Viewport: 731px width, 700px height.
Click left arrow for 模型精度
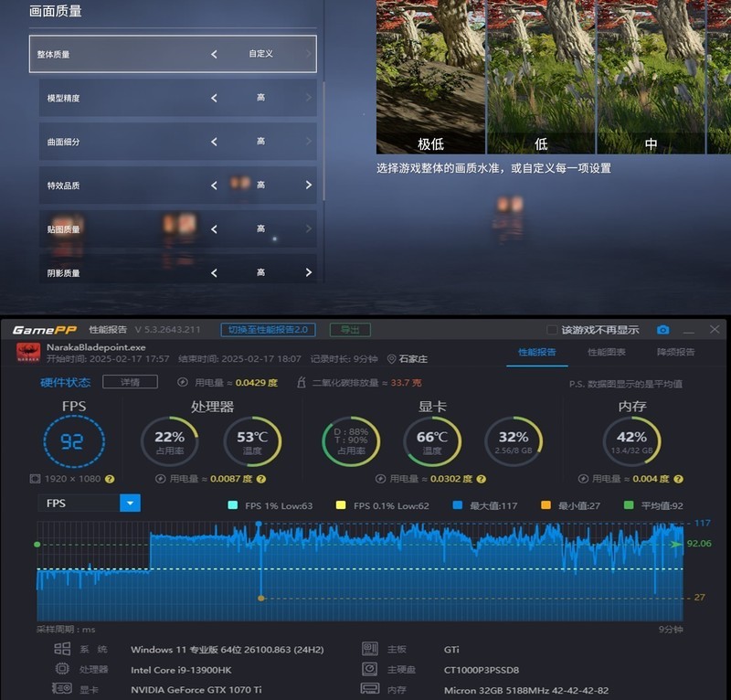point(214,98)
